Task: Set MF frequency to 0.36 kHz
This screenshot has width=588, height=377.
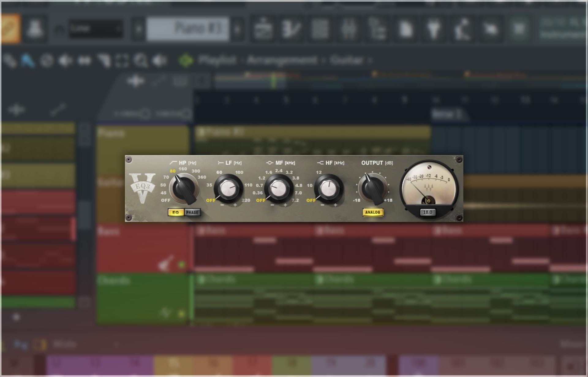Action: pos(258,193)
